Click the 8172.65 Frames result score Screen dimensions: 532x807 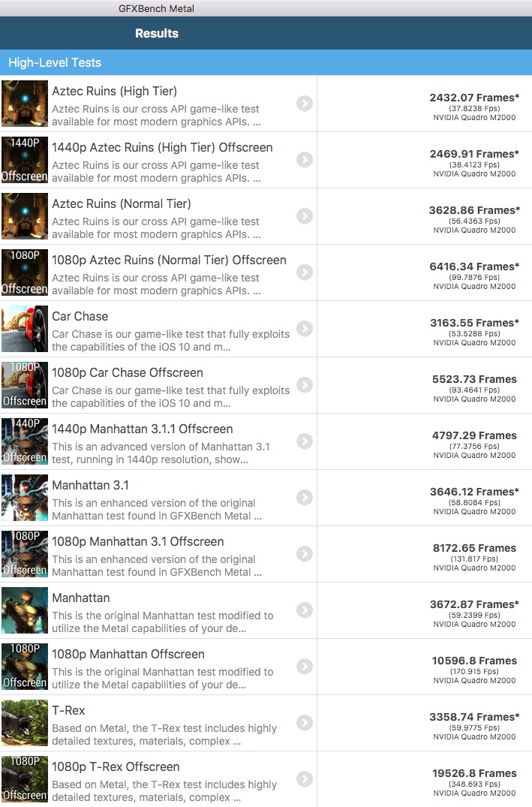[474, 548]
